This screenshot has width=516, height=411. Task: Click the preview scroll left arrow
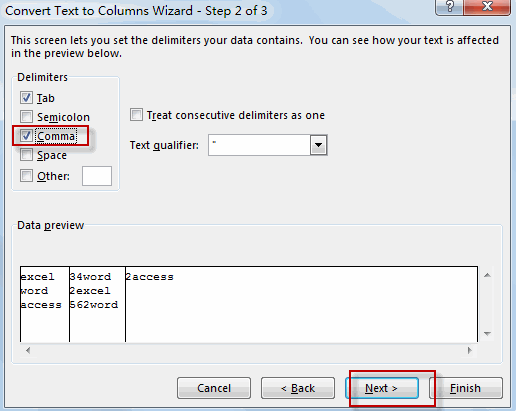28,350
